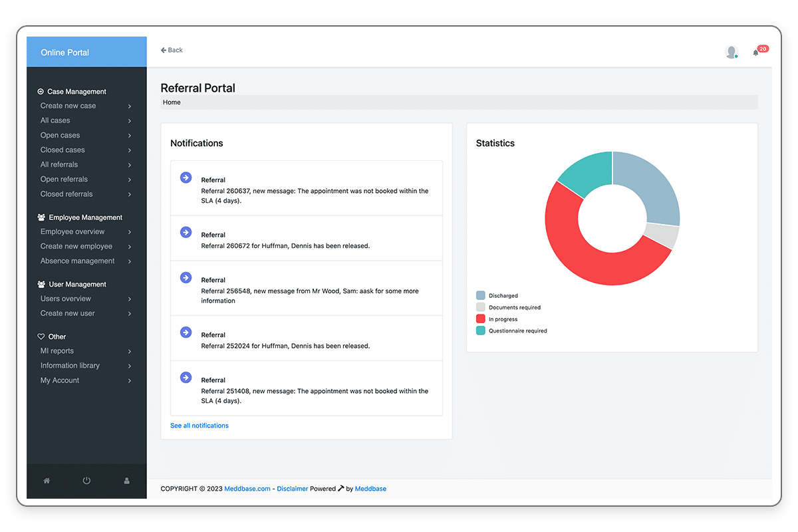Expand chevron next to Closed cases
798x532 pixels.
(130, 150)
